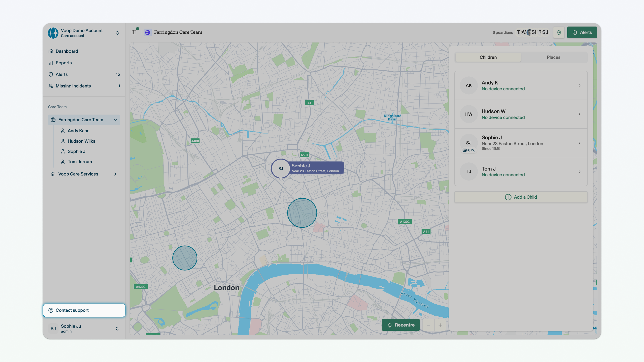Open Andy K details chevron
The width and height of the screenshot is (644, 362).
pos(579,85)
